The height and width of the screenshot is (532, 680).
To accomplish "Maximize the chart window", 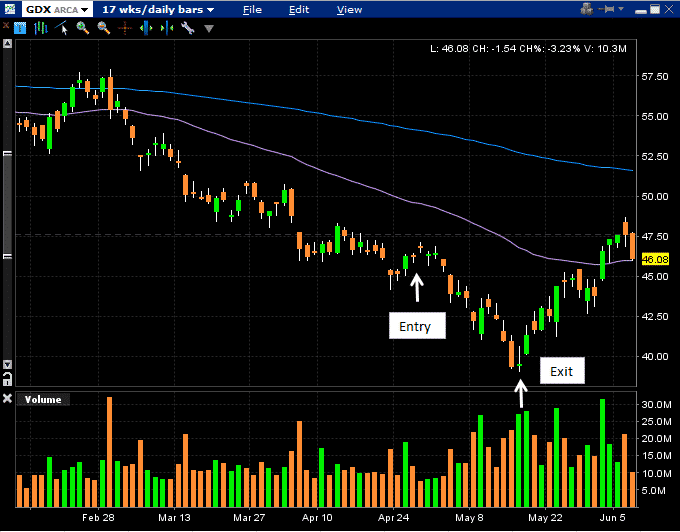I will click(655, 9).
